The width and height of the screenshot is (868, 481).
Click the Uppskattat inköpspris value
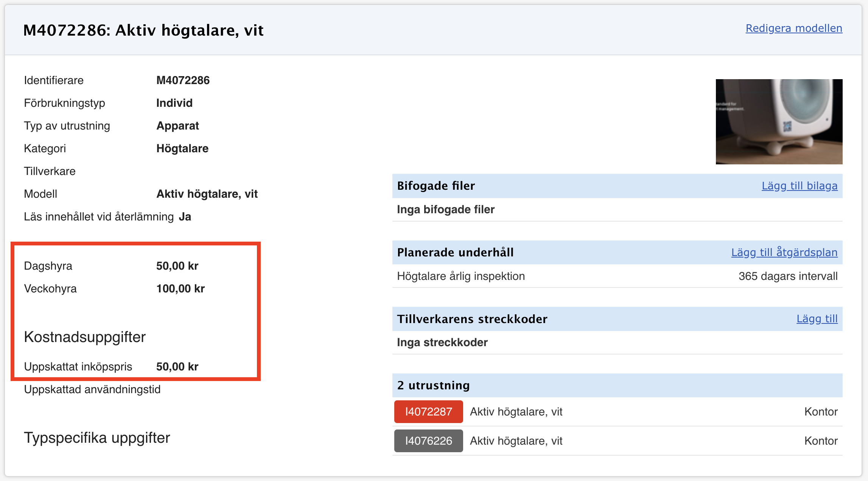tap(177, 367)
